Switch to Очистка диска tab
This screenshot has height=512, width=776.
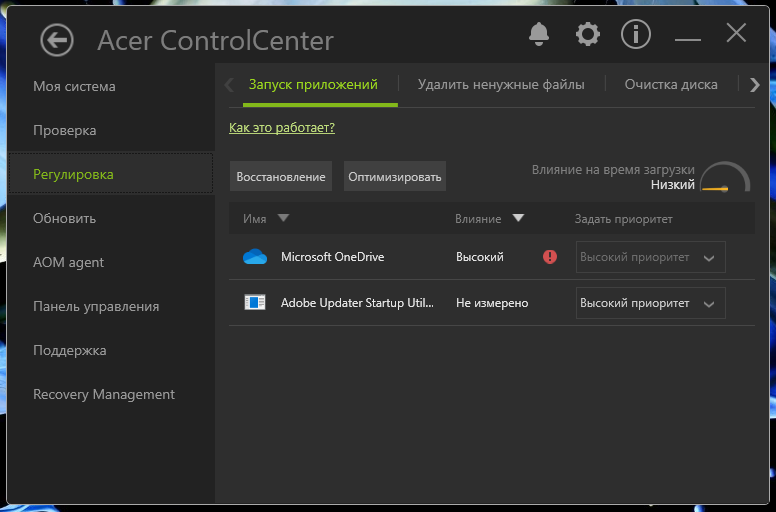coord(671,85)
